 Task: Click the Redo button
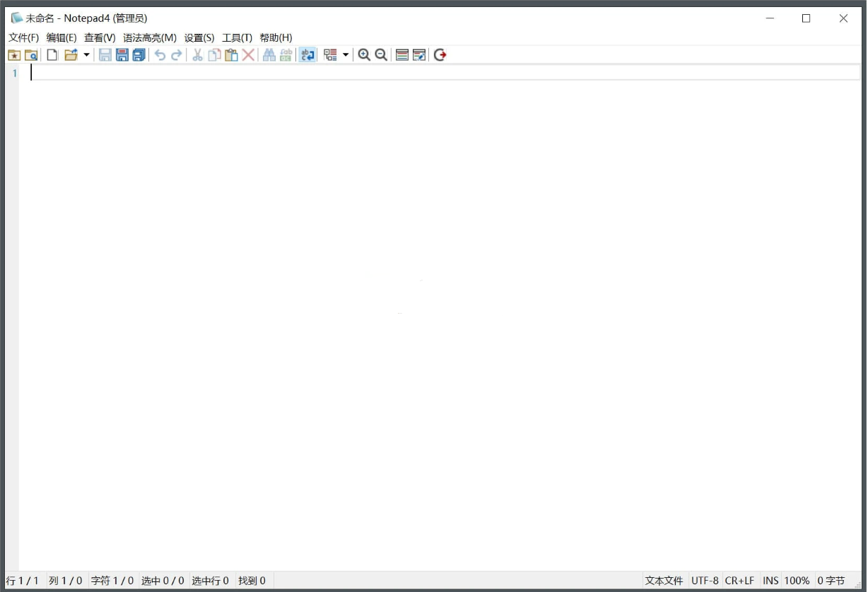pos(176,54)
